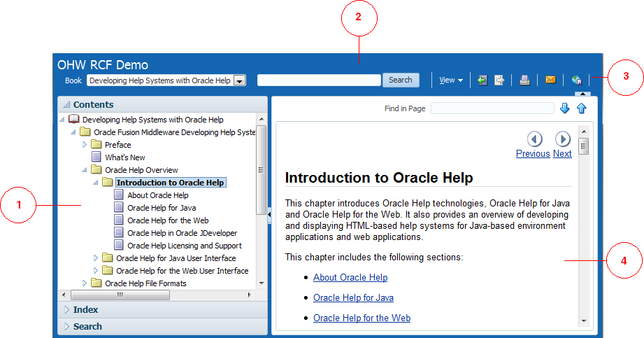Viewport: 644px width, 338px height.
Task: Click the contents tree vertical scrollbar thumb
Action: [x=261, y=170]
